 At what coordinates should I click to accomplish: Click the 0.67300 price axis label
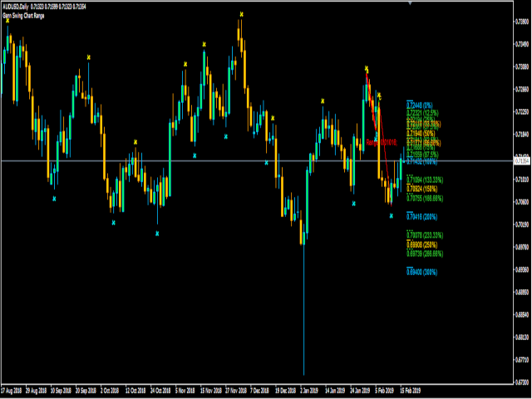523,382
